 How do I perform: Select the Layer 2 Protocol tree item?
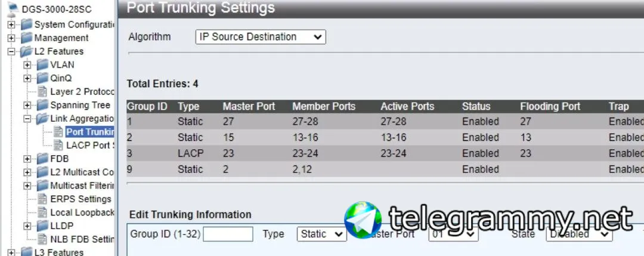[81, 92]
